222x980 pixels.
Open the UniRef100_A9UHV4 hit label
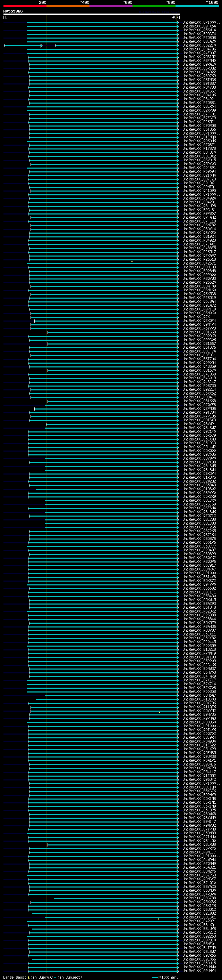[x=199, y=971]
